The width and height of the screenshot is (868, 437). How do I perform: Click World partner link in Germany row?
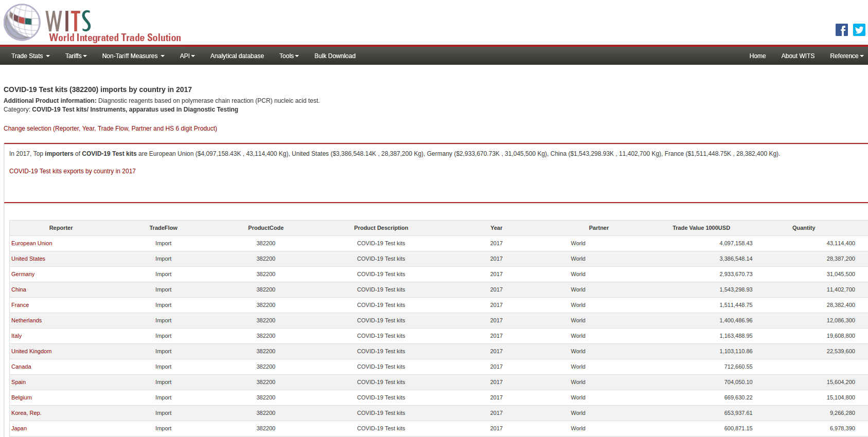click(578, 275)
